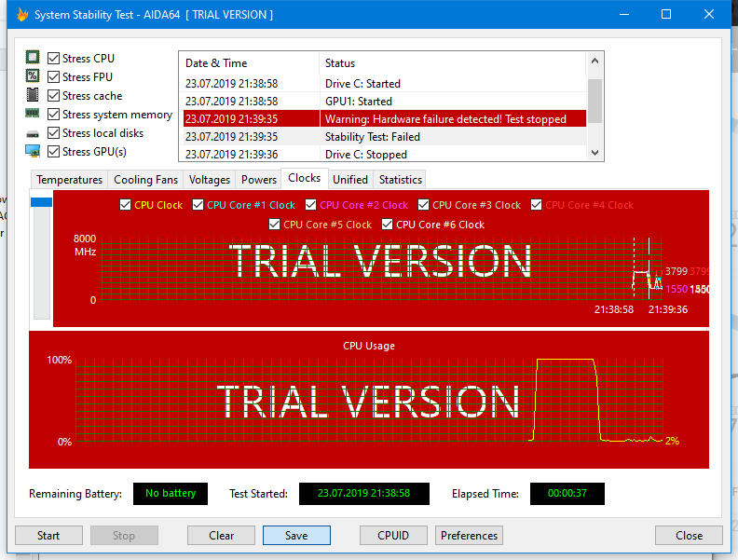The height and width of the screenshot is (560, 738).
Task: Switch to the Unified tab
Action: pos(350,180)
